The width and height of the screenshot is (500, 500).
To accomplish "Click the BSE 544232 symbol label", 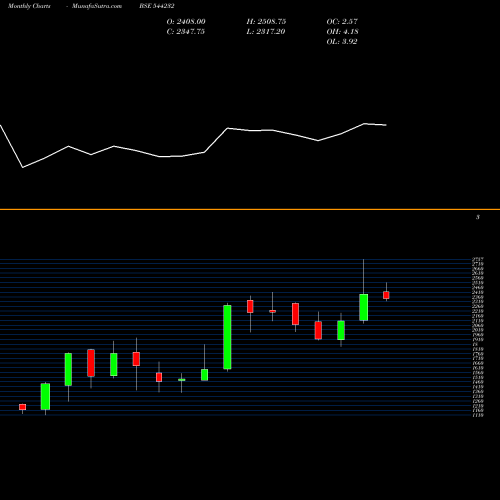I will (x=157, y=6).
